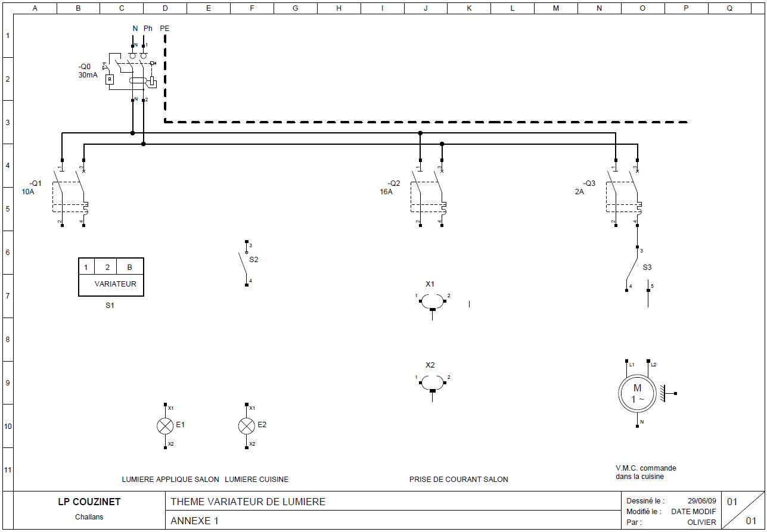The width and height of the screenshot is (767, 532).
Task: Select the X1 socket outlet symbol
Action: [x=431, y=301]
